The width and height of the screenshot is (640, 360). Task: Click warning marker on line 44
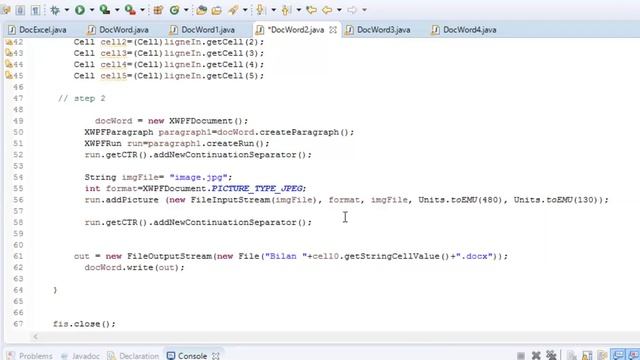pyautogui.click(x=9, y=64)
